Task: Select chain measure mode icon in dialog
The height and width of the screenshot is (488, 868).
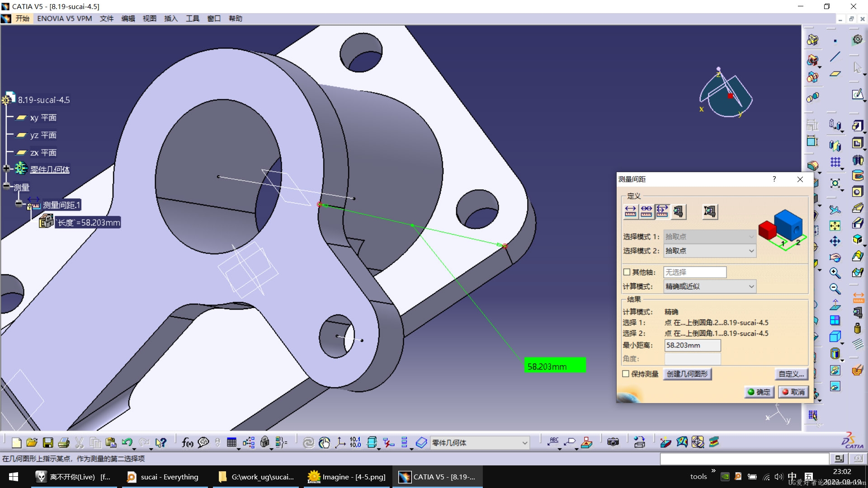Action: coord(646,211)
